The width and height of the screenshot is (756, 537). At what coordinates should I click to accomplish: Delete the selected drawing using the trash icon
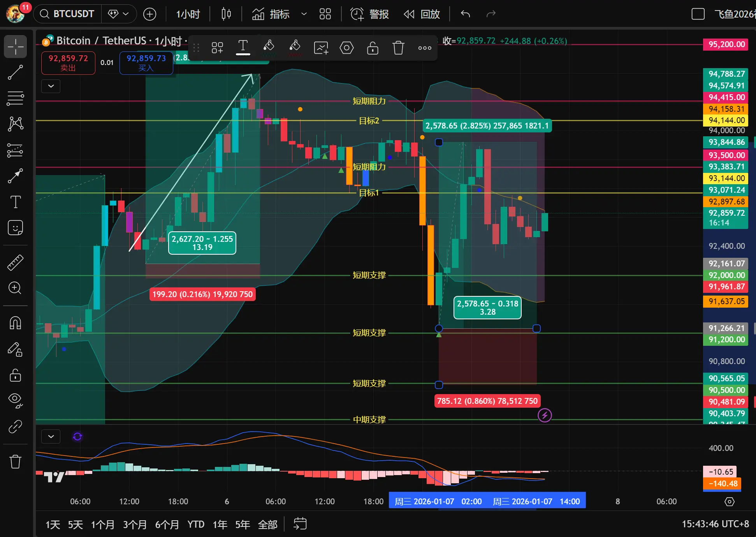tap(398, 48)
